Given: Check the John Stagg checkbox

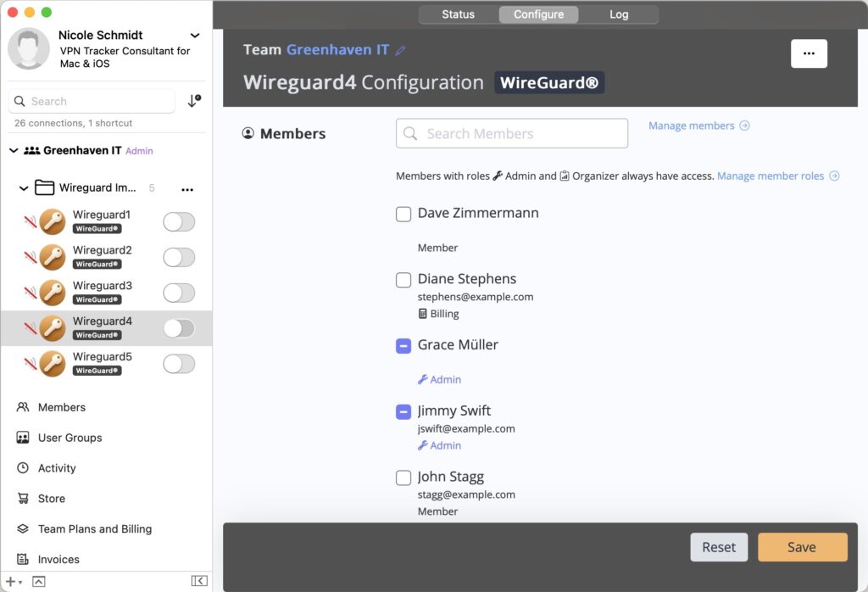Looking at the screenshot, I should pyautogui.click(x=403, y=478).
